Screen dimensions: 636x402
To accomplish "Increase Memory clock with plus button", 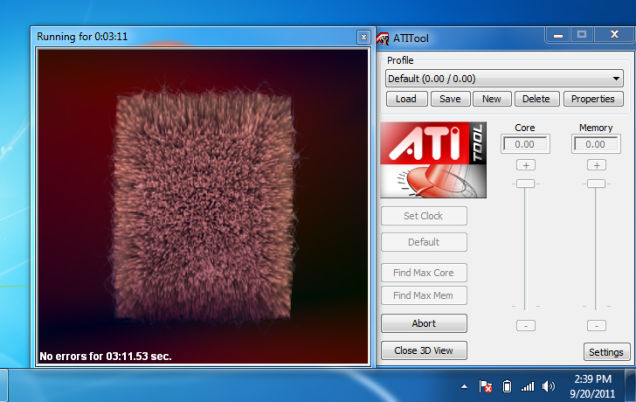I will tap(596, 165).
